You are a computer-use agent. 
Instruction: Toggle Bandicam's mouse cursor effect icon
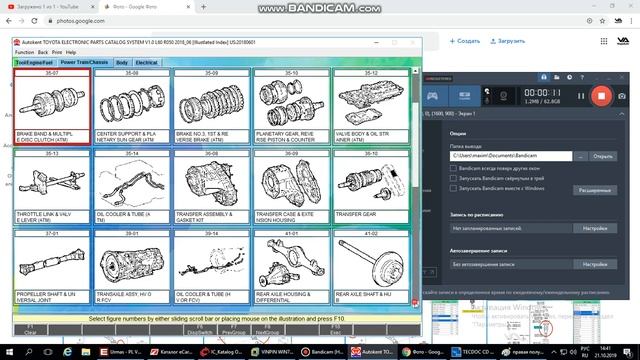(x=487, y=91)
